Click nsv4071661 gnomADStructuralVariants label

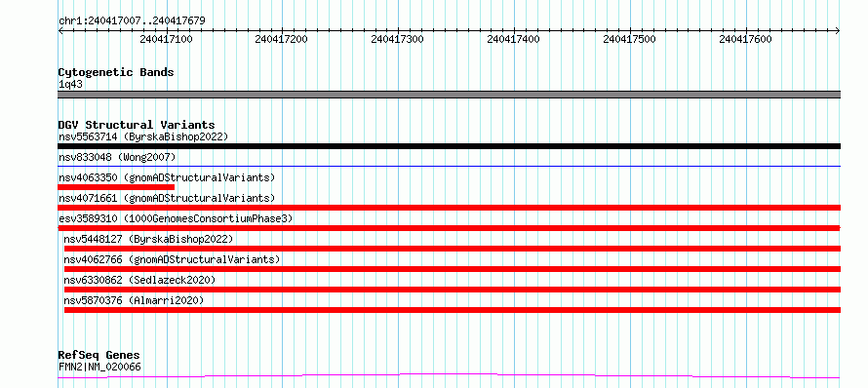[167, 198]
